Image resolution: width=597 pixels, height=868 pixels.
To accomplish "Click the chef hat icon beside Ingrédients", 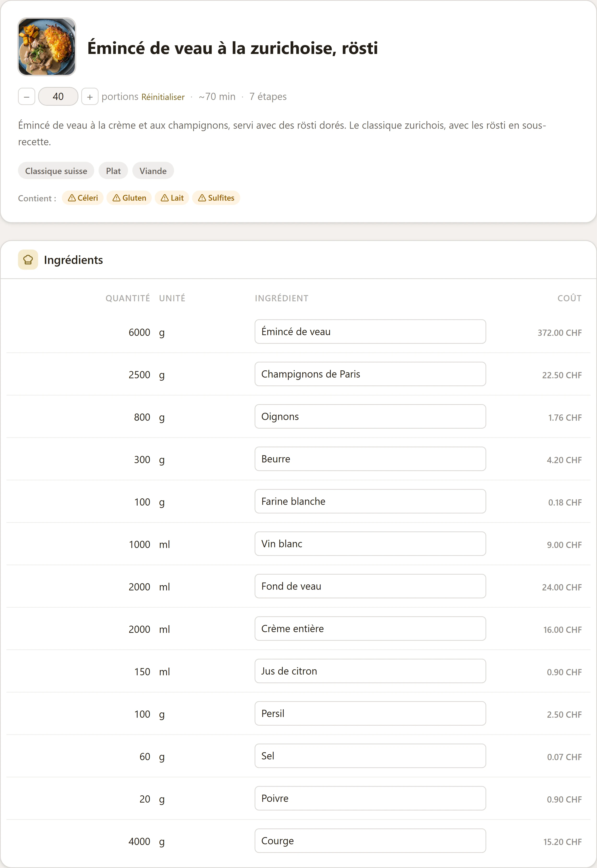I will [x=28, y=260].
